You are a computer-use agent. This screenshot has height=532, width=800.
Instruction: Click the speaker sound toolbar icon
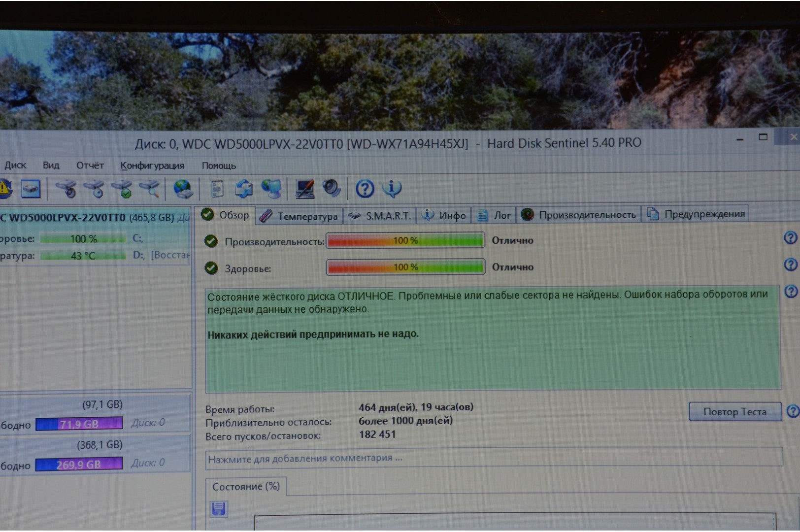(332, 188)
